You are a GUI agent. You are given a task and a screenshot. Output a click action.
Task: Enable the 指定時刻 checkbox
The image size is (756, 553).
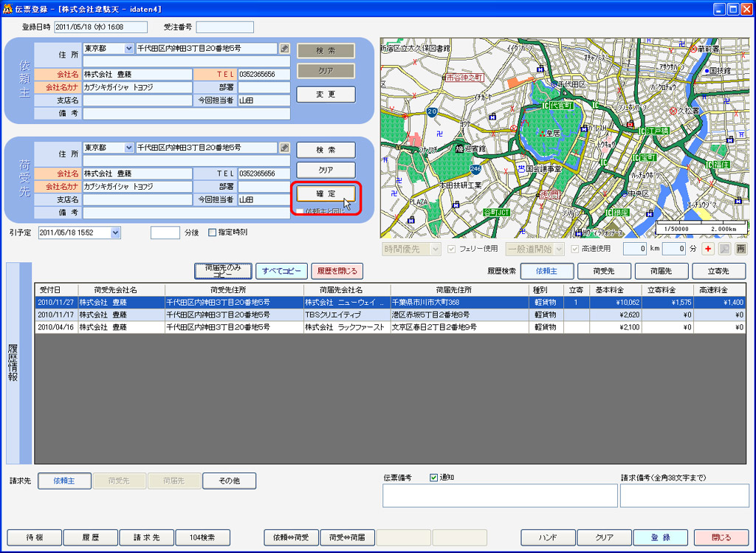point(212,233)
